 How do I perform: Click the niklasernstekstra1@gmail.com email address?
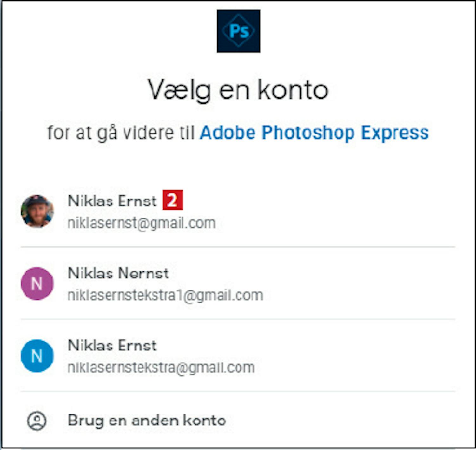tap(165, 295)
